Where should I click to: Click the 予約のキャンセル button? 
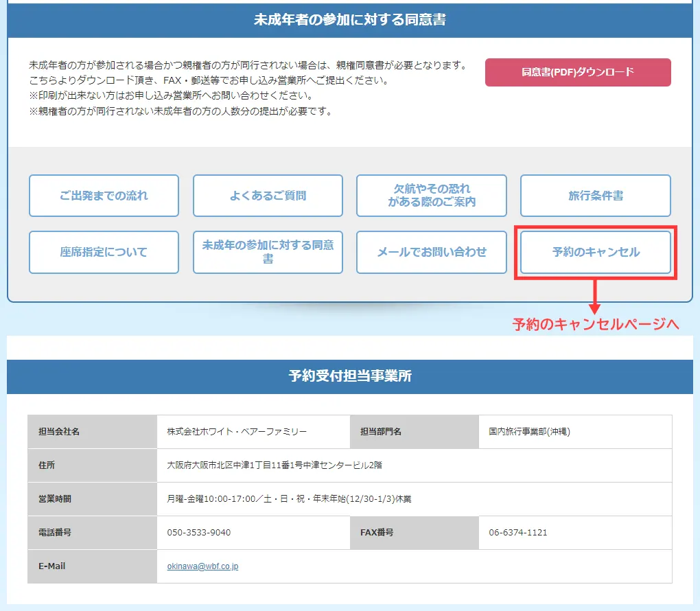[595, 252]
